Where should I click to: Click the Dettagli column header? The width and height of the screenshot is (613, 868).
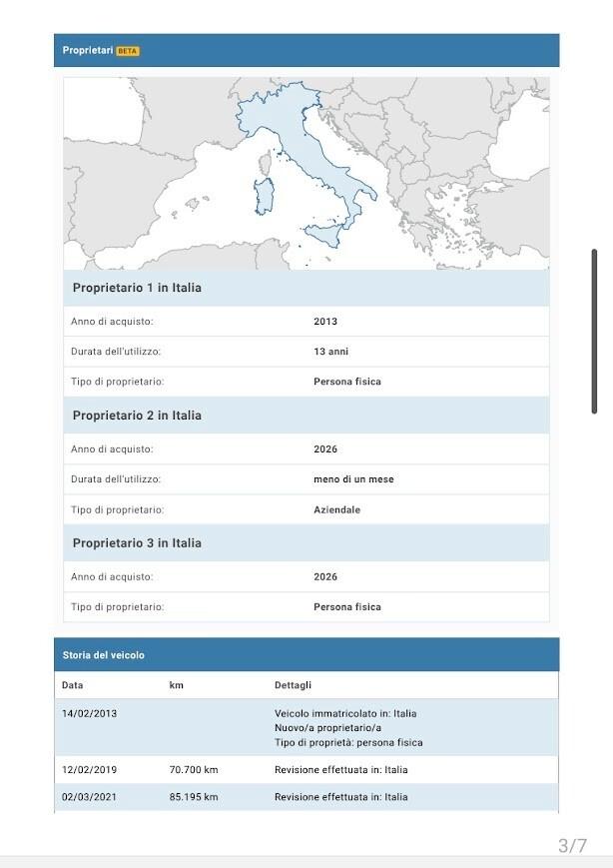pos(294,685)
